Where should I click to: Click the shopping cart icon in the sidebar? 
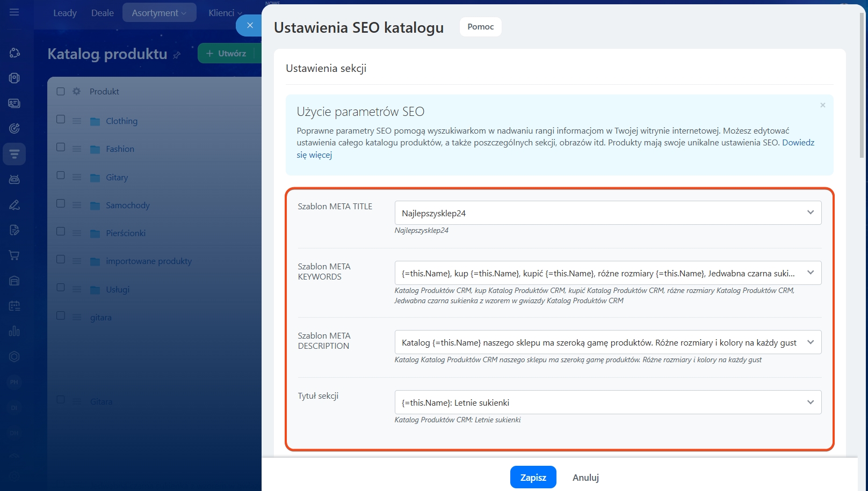[15, 255]
